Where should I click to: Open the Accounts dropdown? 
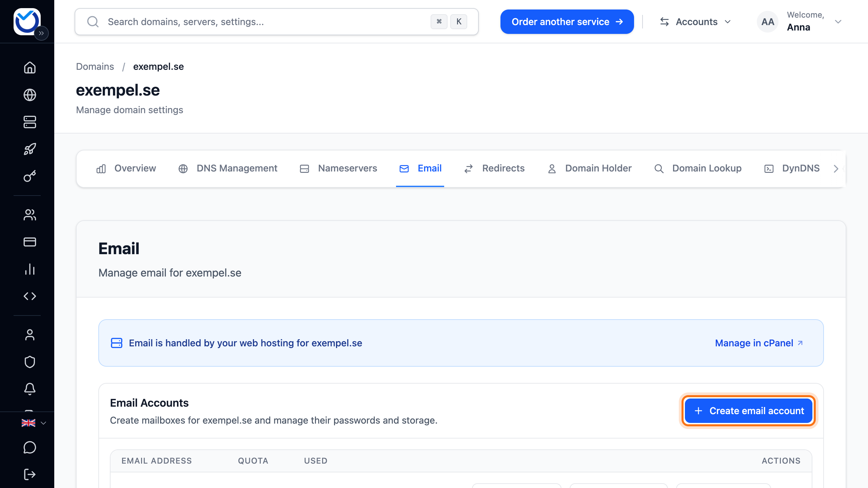pos(695,22)
